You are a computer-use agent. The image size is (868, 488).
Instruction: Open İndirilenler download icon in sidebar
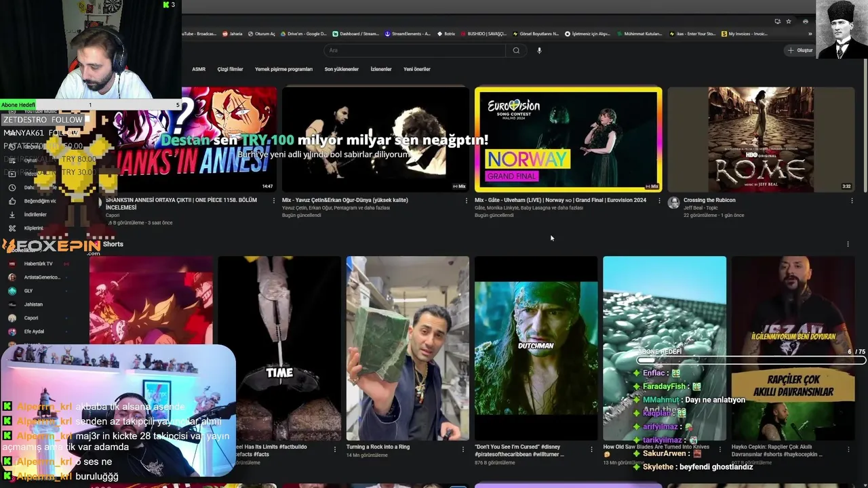12,215
